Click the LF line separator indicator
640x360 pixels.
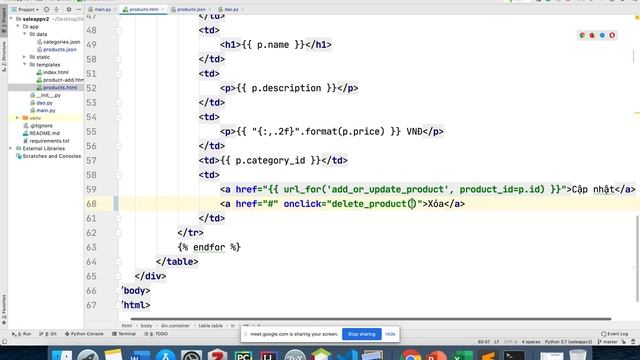(497, 342)
